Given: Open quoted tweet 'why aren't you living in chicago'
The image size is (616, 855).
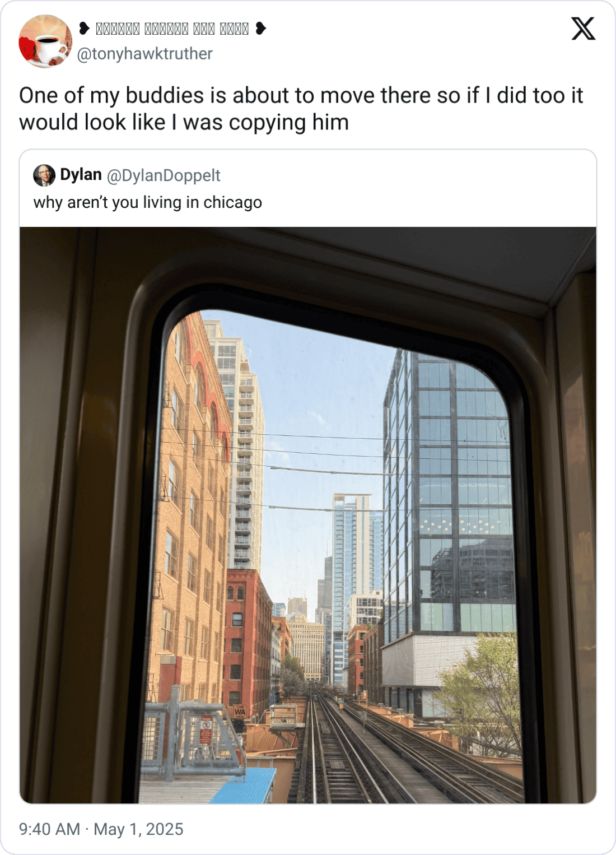Looking at the screenshot, I should [148, 202].
